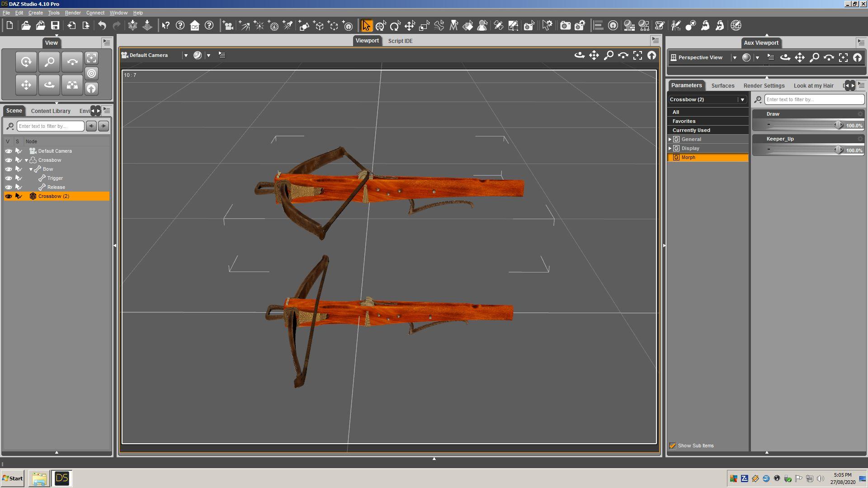The width and height of the screenshot is (868, 488).
Task: Click the viewport orbit cube icon
Action: (580, 55)
